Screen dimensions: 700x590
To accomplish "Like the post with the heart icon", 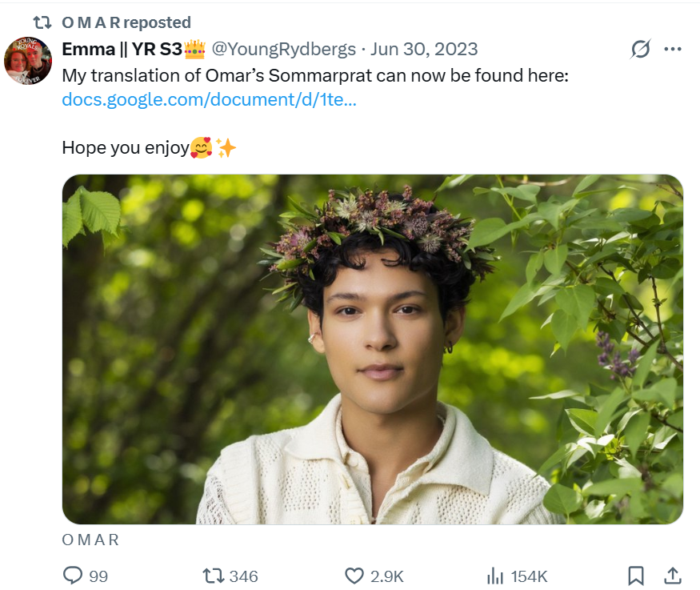I will [354, 576].
